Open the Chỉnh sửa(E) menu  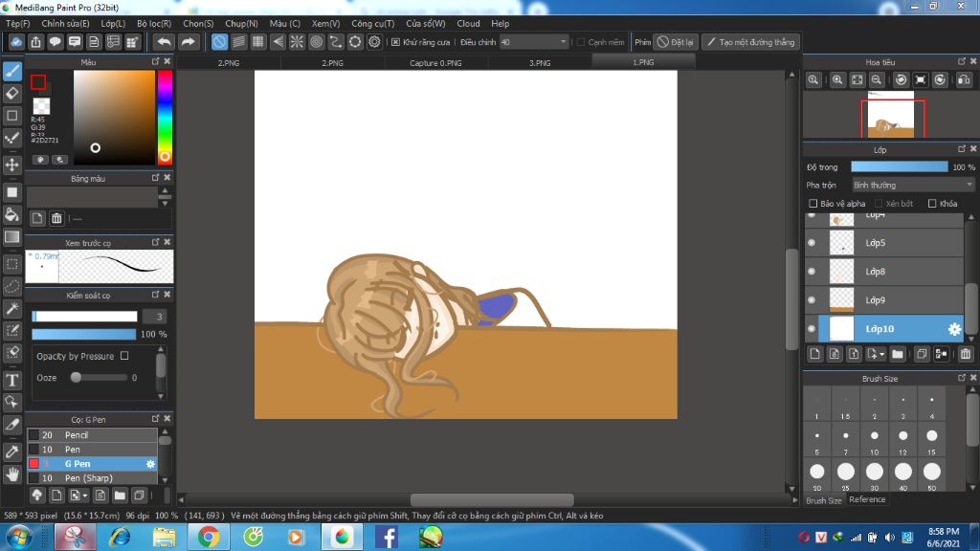[x=66, y=23]
